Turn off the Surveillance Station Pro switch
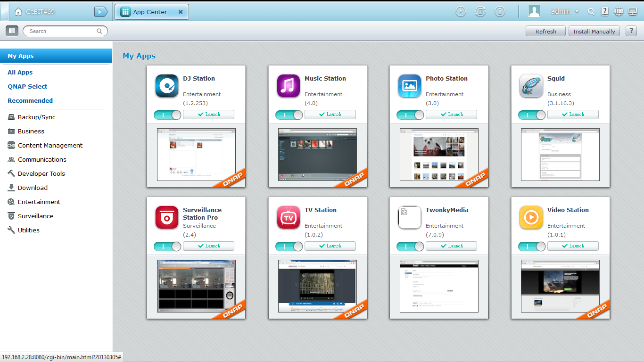 tap(167, 246)
